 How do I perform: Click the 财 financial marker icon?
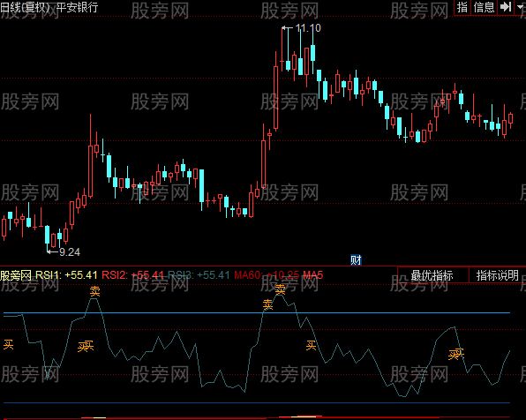point(356,259)
